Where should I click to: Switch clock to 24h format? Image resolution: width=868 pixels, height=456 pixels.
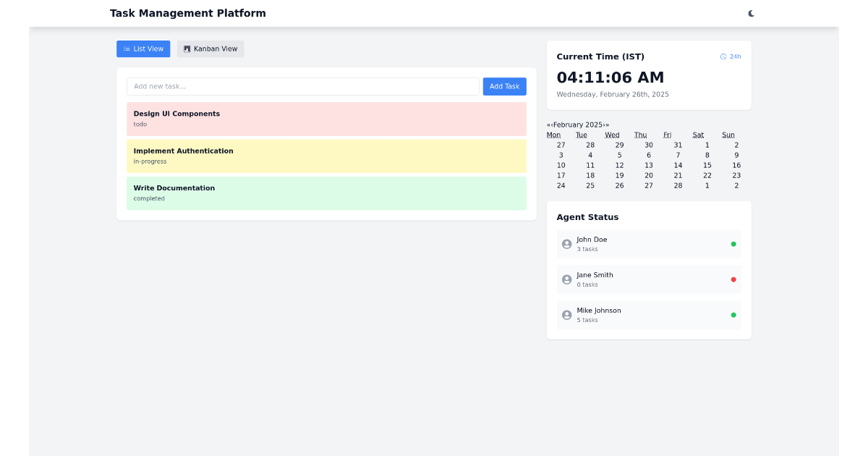click(731, 56)
